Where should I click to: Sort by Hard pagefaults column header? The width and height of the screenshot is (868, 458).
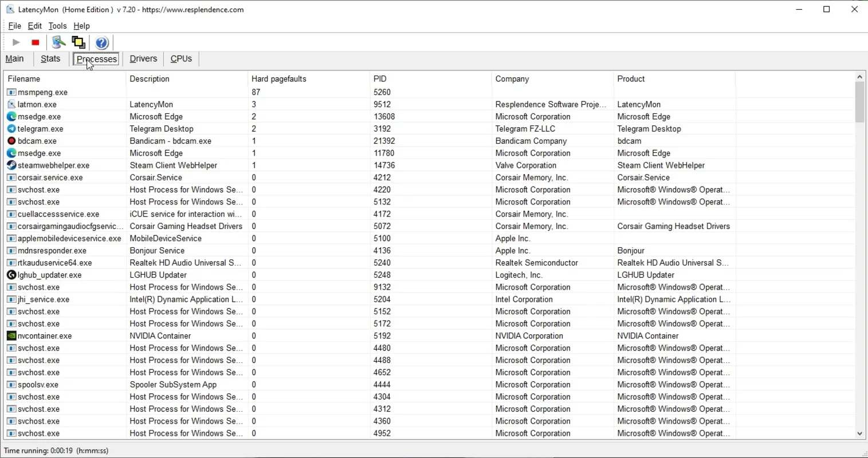(309, 79)
